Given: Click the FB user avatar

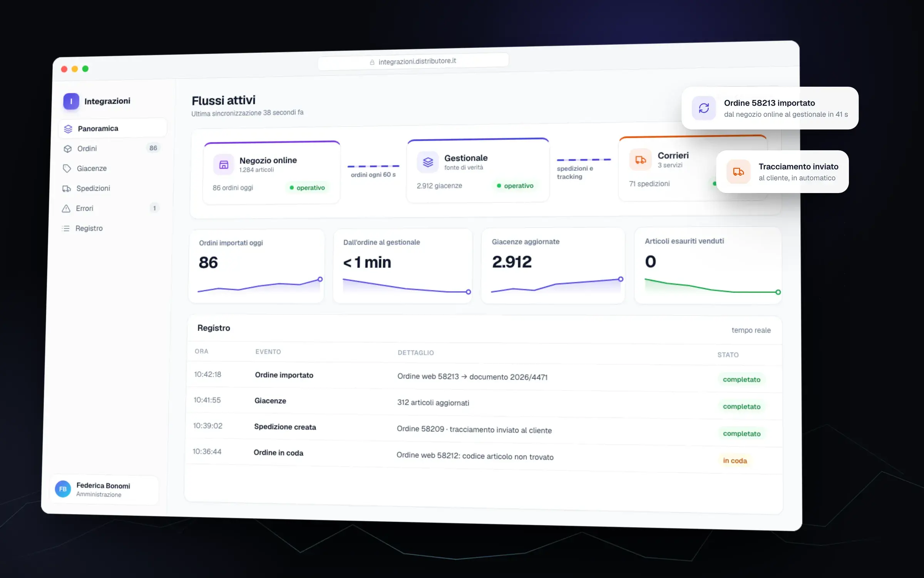Looking at the screenshot, I should click(63, 489).
